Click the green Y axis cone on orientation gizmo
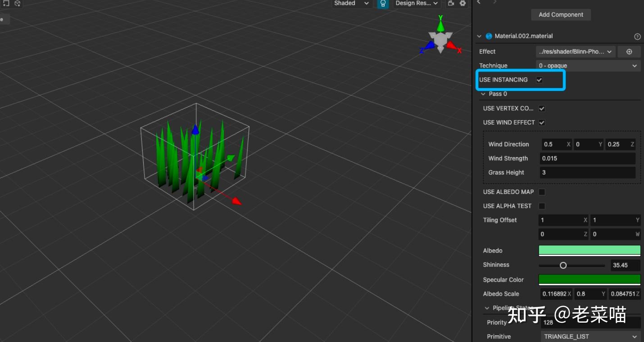The width and height of the screenshot is (644, 342). (x=441, y=26)
